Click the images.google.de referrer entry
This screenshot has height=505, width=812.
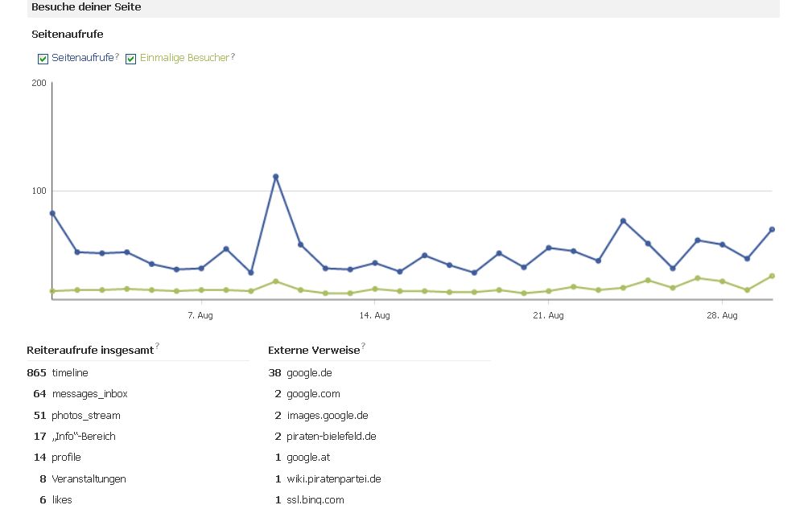click(327, 416)
